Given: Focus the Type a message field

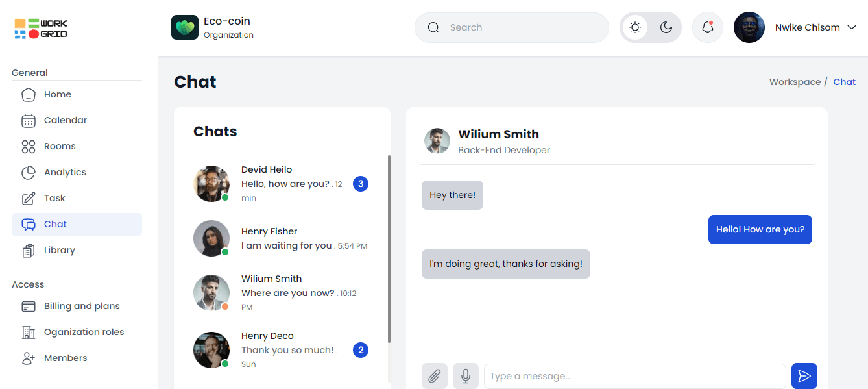Looking at the screenshot, I should [x=634, y=376].
